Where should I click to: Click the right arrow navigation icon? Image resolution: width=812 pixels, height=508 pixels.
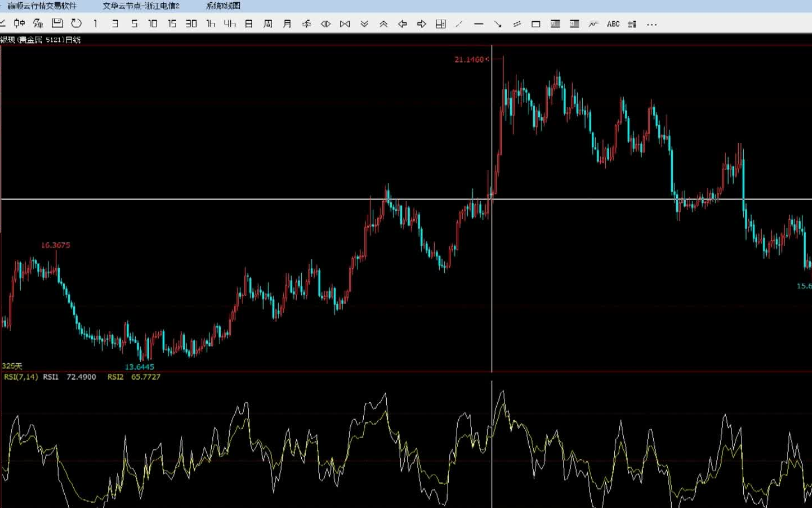click(x=422, y=24)
